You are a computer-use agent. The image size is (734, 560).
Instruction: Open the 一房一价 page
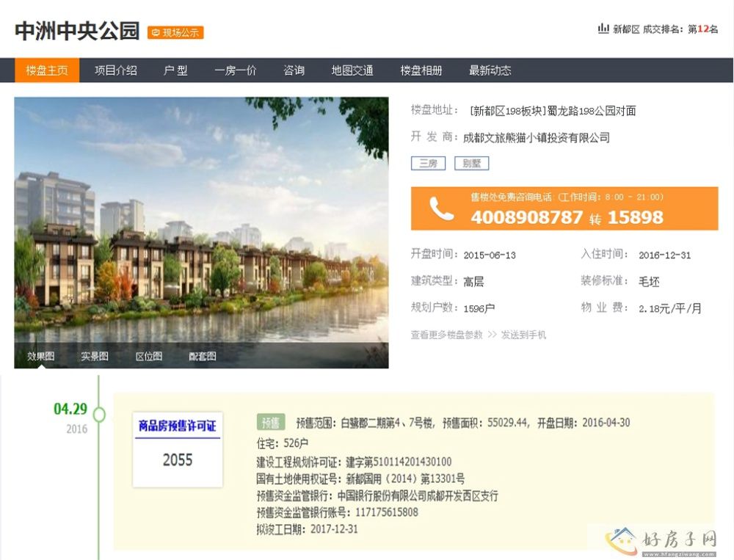(x=235, y=70)
